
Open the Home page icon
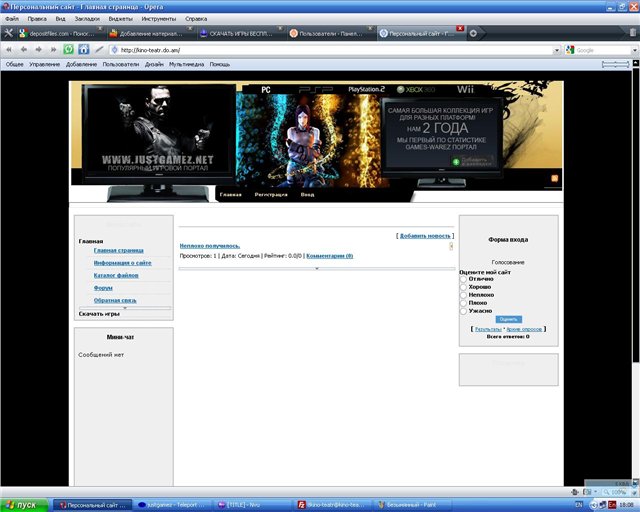point(84,50)
